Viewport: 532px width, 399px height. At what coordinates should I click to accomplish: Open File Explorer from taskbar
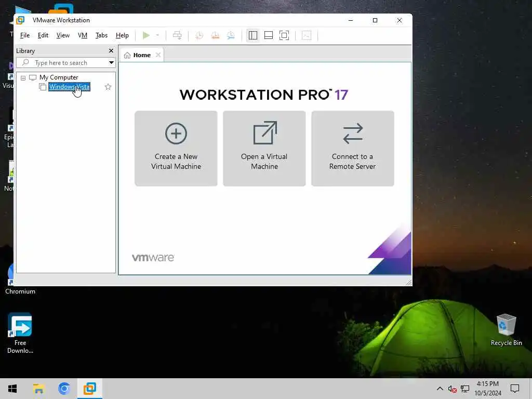pyautogui.click(x=38, y=389)
